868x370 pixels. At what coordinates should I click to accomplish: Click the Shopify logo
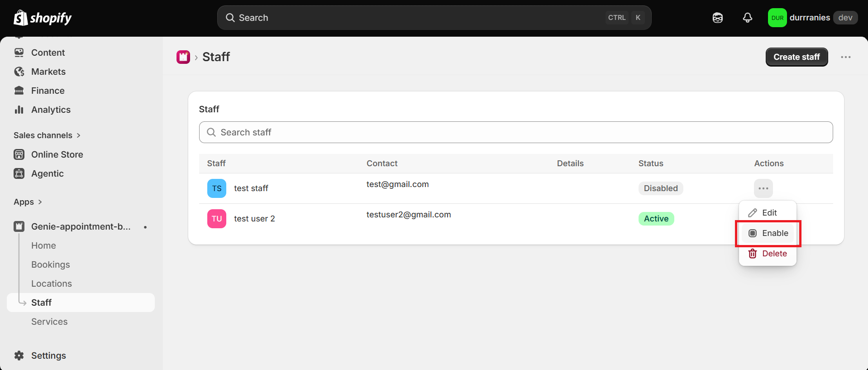[x=43, y=18]
